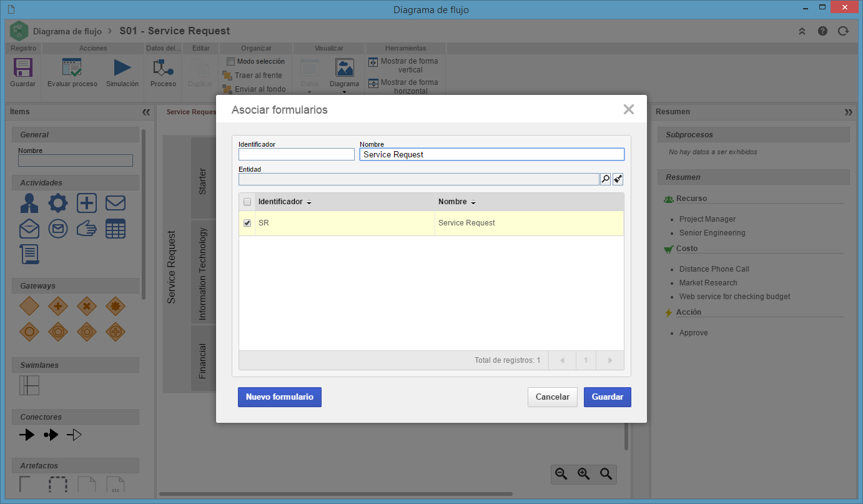Click the Cancelar button

pyautogui.click(x=553, y=397)
